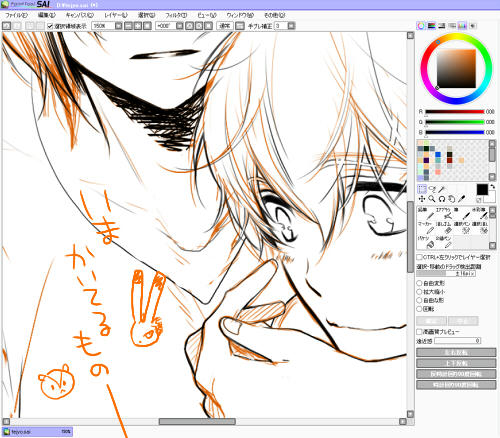Choose the 筆 brush tool
Screen dimensions: 500x438
(x=462, y=213)
